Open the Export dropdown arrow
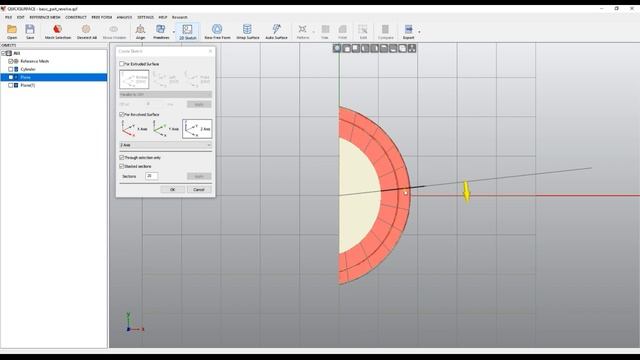The image size is (640, 360). tap(419, 32)
